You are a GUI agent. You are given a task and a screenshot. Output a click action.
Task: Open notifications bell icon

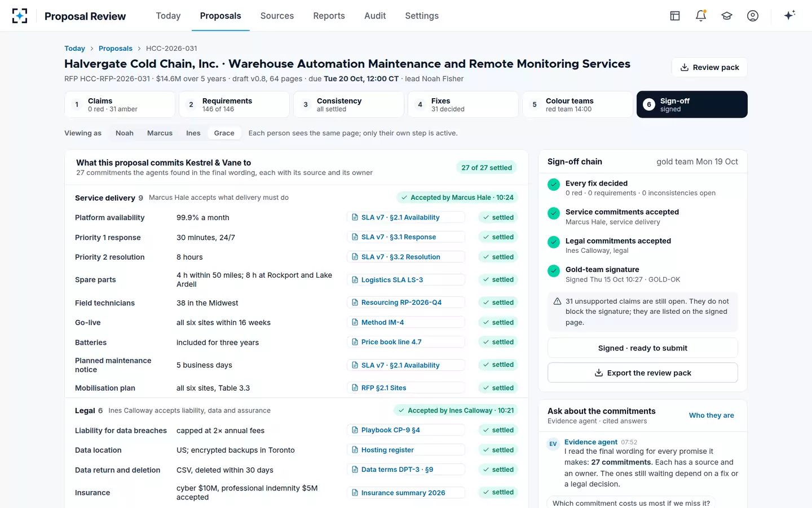tap(701, 16)
